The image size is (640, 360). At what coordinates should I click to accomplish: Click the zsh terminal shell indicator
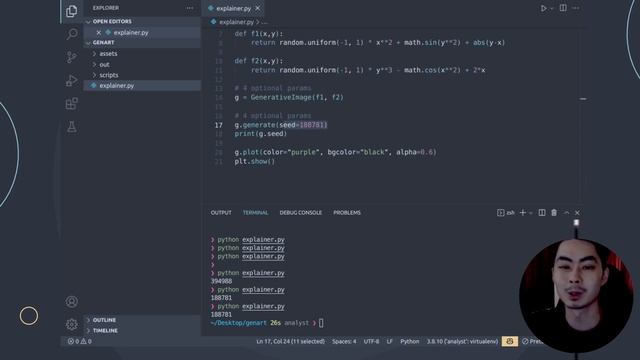(506, 213)
